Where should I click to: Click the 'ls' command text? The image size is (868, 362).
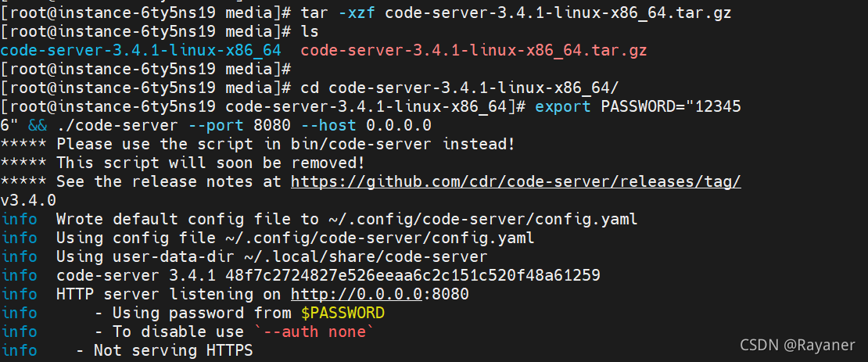click(310, 32)
